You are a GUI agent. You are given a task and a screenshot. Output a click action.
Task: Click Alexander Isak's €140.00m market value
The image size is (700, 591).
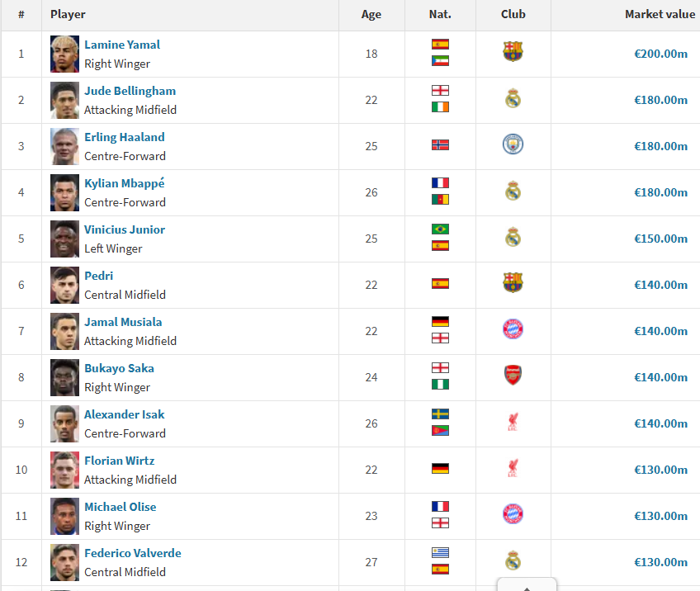[x=660, y=423]
